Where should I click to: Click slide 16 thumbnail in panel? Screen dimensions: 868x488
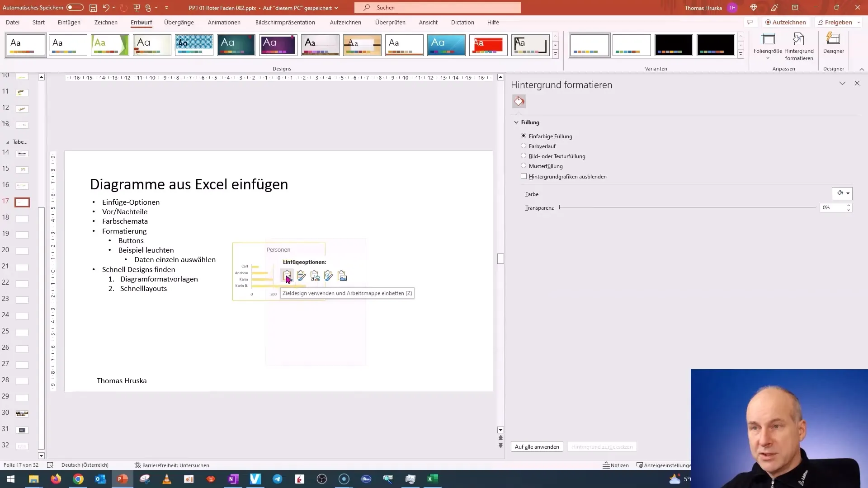coord(22,186)
